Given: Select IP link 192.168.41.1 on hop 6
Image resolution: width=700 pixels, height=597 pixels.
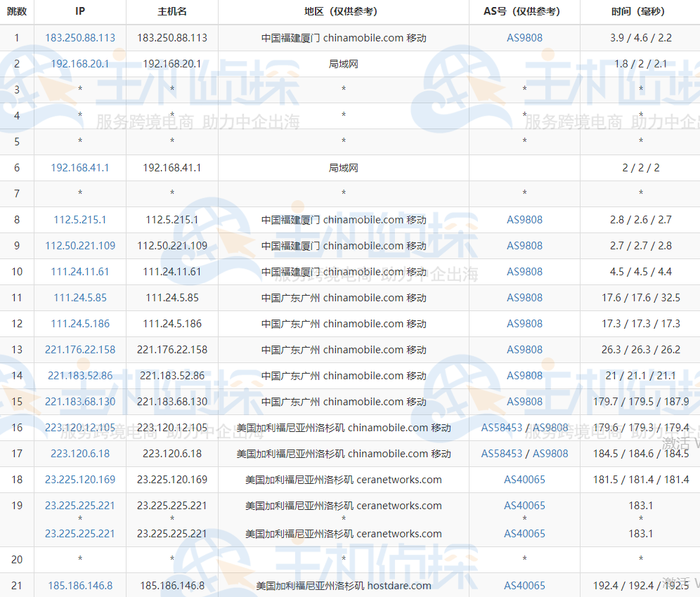Looking at the screenshot, I should pyautogui.click(x=79, y=167).
